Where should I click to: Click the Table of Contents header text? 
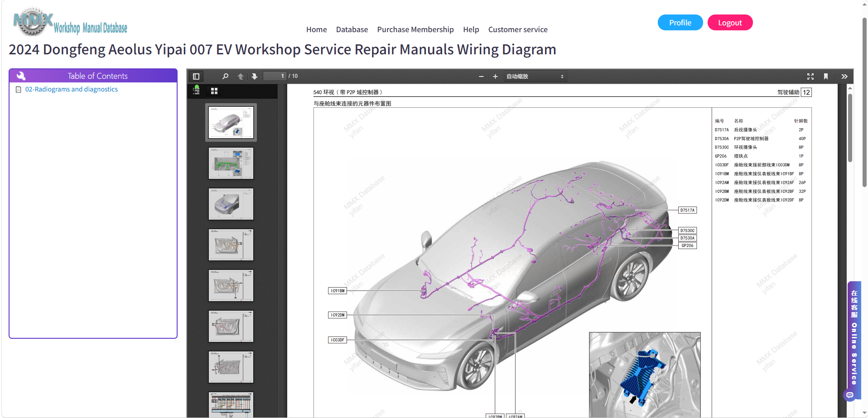point(98,76)
